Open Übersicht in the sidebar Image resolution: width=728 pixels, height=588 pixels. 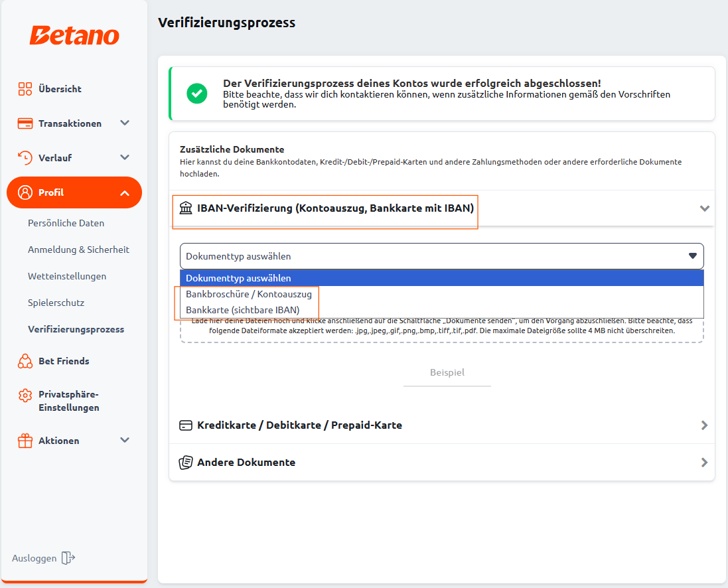(x=60, y=89)
